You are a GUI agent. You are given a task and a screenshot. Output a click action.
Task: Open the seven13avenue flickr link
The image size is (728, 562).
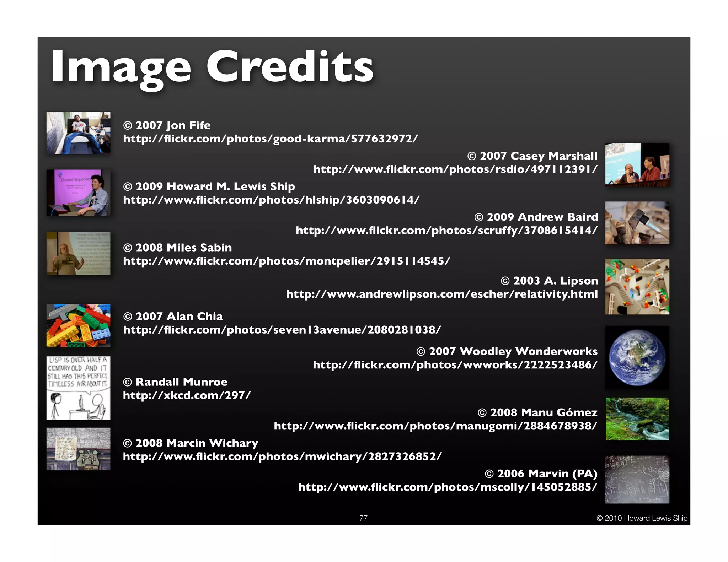pyautogui.click(x=282, y=330)
